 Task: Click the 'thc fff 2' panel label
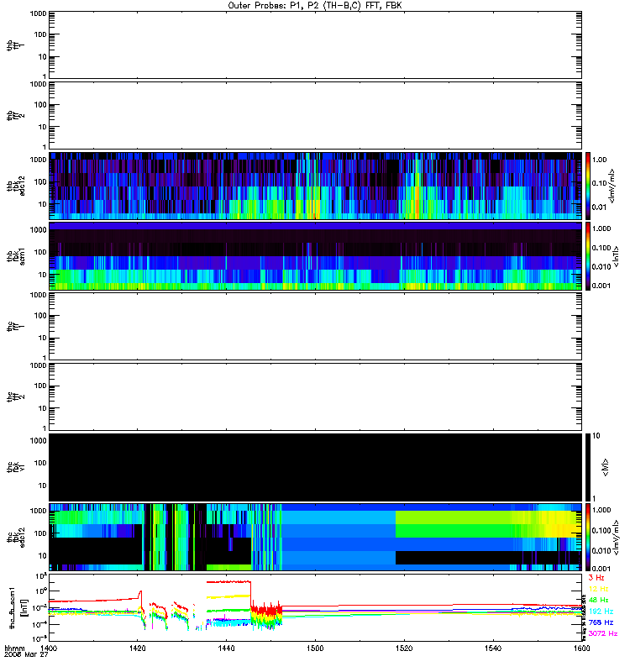15,396
